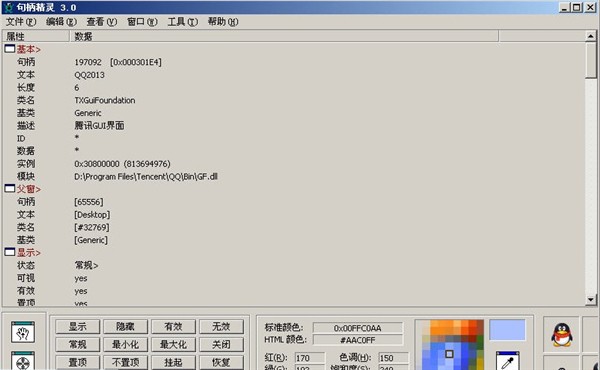Click the 红(R) value field 170

(310, 358)
